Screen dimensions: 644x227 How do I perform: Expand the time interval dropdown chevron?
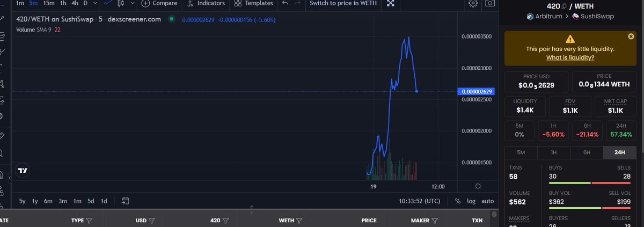pyautogui.click(x=96, y=3)
